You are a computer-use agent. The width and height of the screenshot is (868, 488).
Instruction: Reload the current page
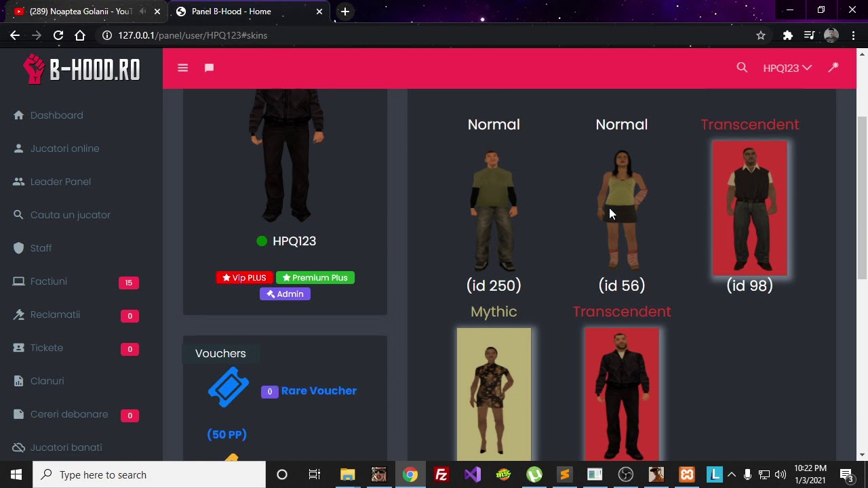pos(58,35)
